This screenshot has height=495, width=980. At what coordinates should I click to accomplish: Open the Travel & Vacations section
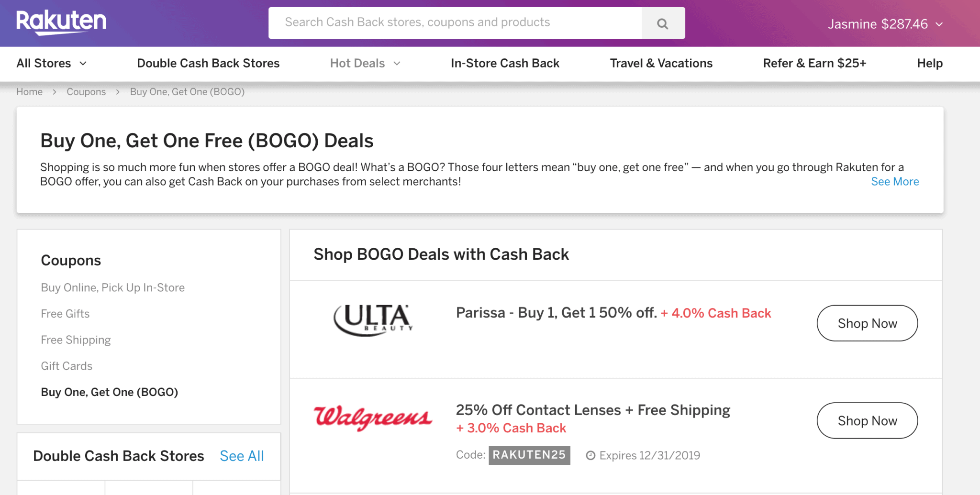coord(661,63)
